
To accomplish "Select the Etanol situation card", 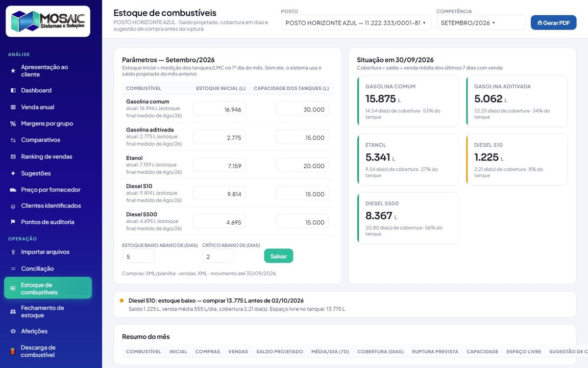I will [408, 159].
